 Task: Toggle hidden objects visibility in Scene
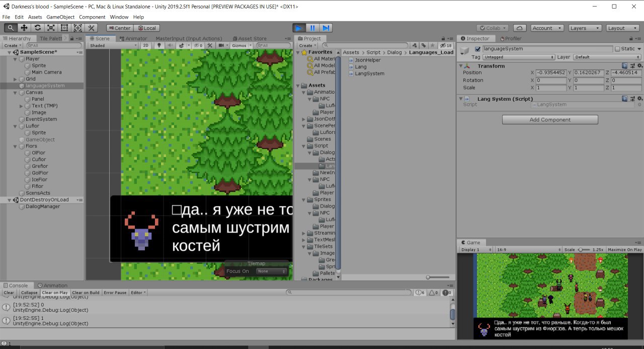pos(198,45)
